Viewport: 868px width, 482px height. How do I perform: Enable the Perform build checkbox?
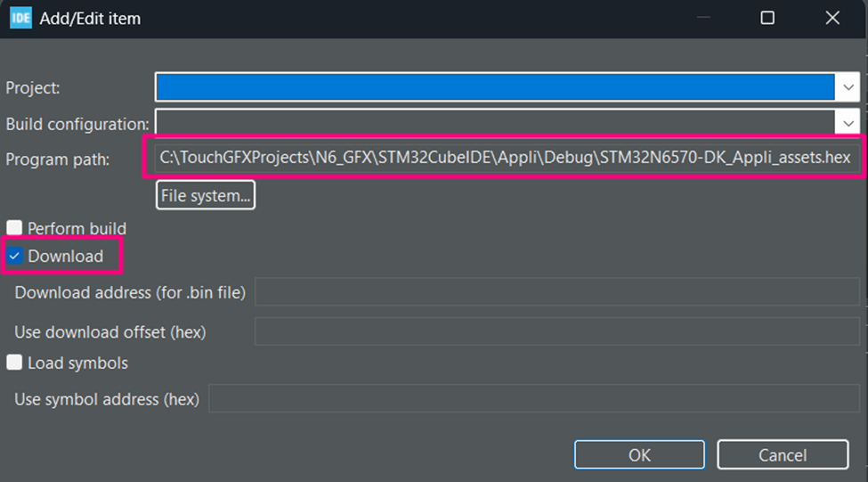tap(14, 228)
